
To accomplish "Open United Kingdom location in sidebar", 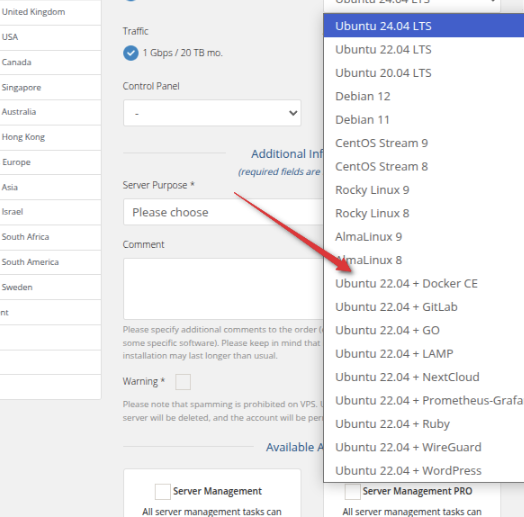I will pyautogui.click(x=50, y=12).
